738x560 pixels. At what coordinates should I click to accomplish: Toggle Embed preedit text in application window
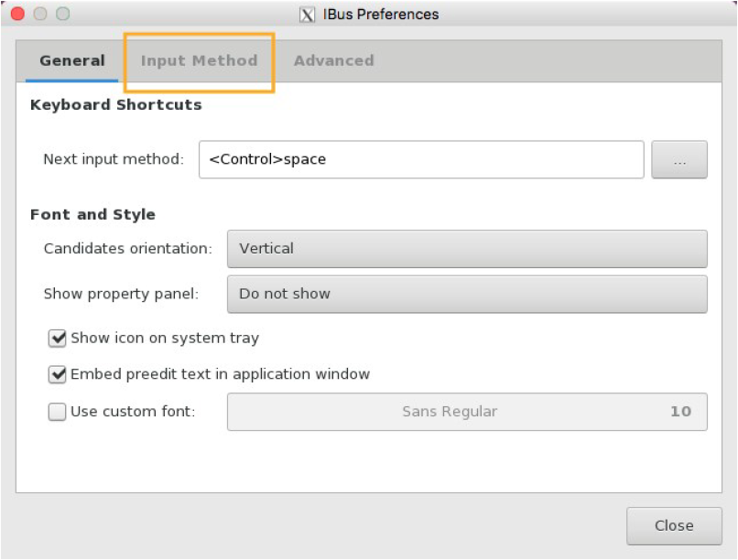click(x=58, y=374)
